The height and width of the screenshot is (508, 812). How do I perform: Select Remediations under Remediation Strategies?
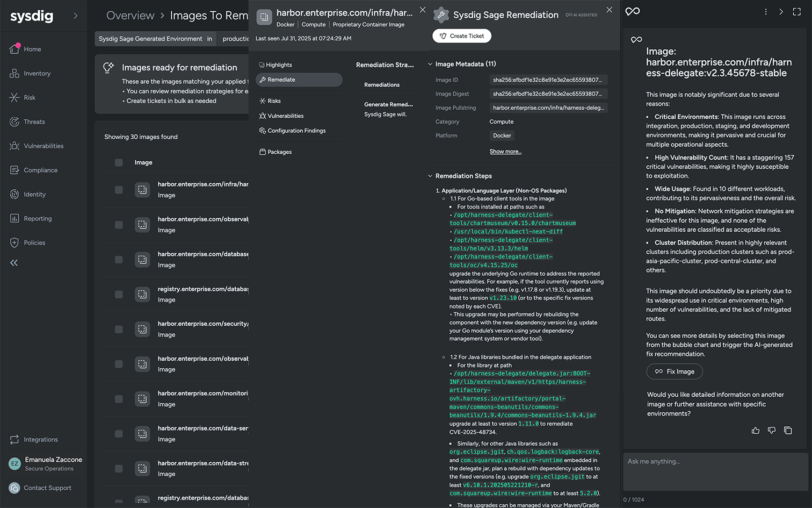pyautogui.click(x=382, y=85)
